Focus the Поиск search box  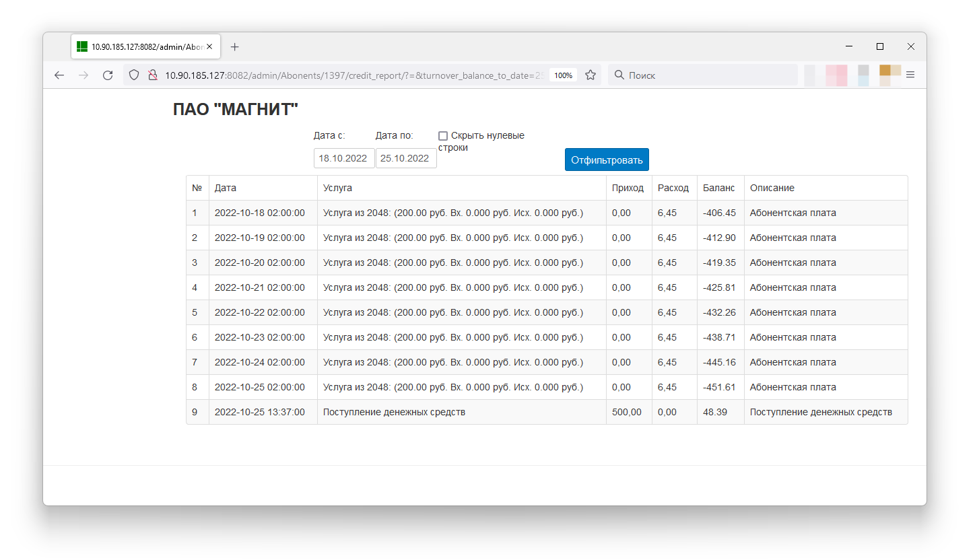pyautogui.click(x=703, y=75)
